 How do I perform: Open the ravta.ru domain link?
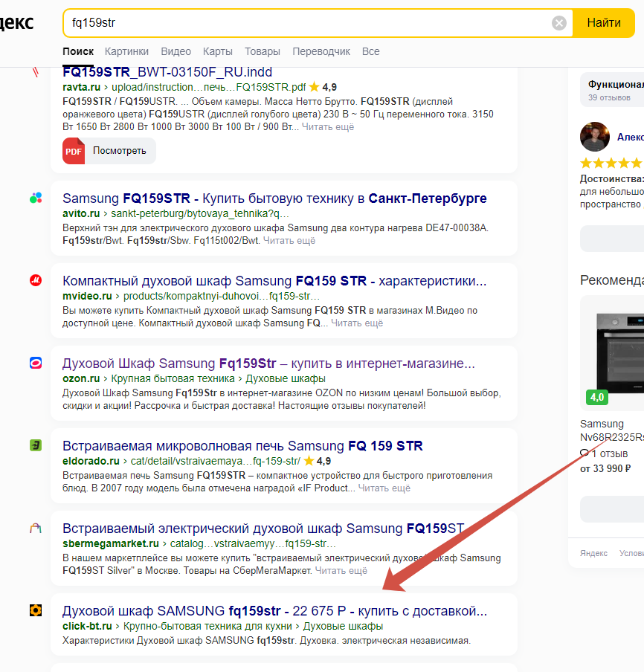pos(82,88)
